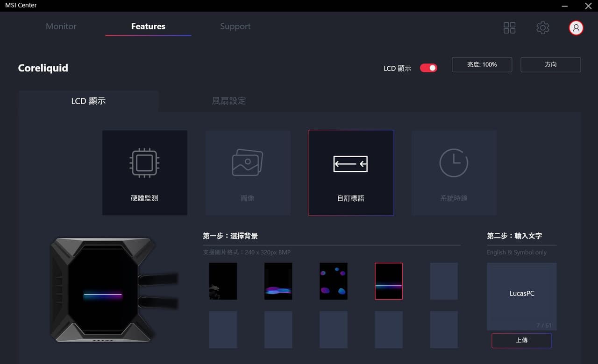Click the Coreliquid cooler preview image
The height and width of the screenshot is (364, 598).
point(114,290)
